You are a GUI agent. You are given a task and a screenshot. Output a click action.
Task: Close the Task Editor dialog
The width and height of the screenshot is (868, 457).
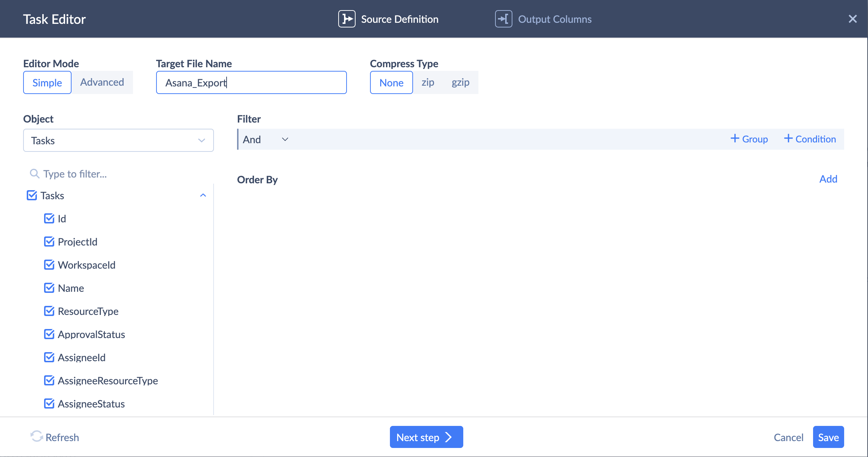pyautogui.click(x=852, y=19)
